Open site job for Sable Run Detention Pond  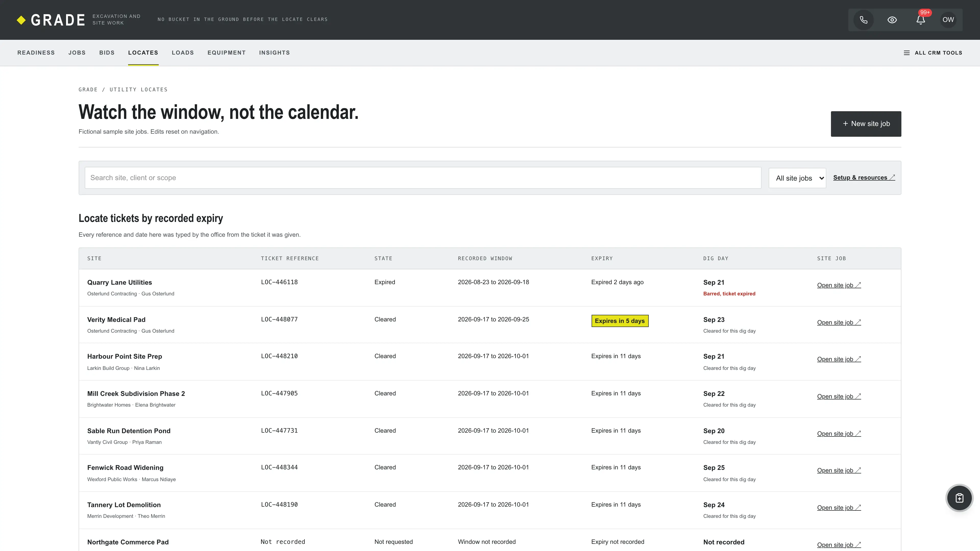[839, 434]
